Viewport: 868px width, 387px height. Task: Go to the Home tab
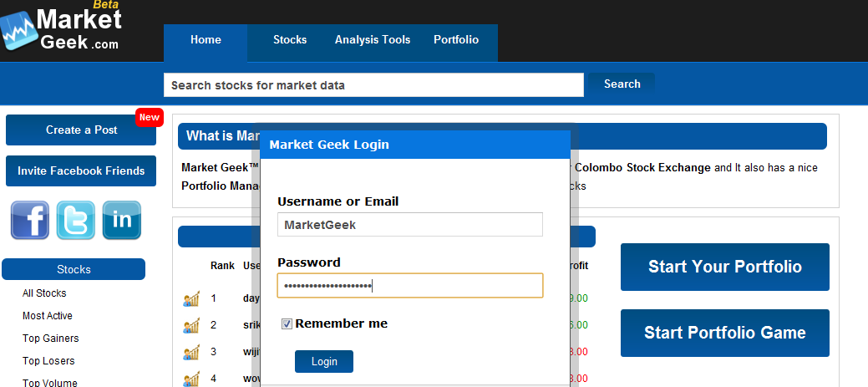[x=206, y=43]
